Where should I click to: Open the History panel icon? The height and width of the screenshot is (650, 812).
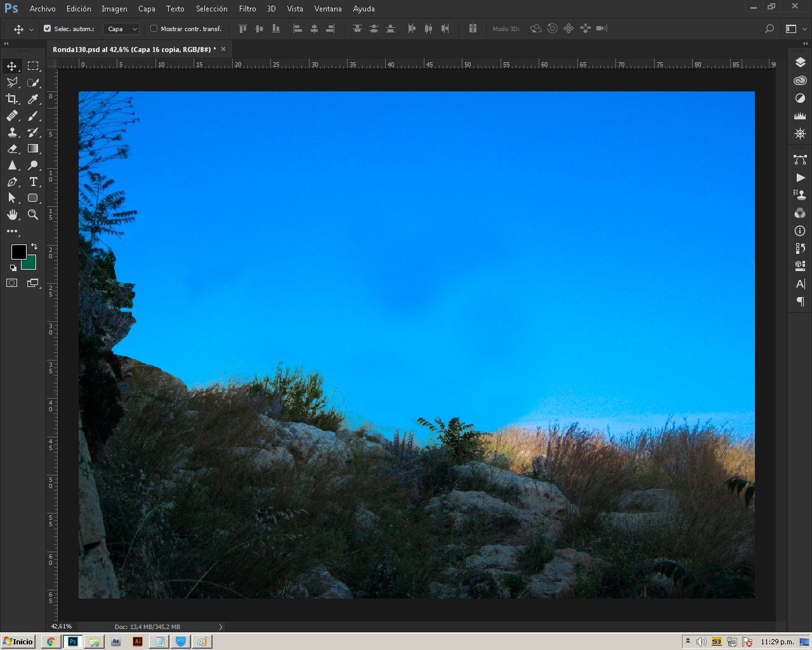[x=800, y=248]
